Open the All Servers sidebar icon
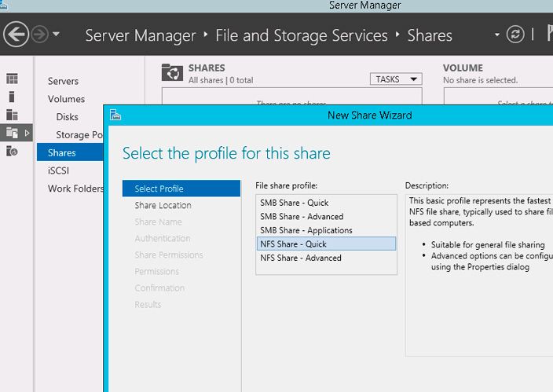553x392 pixels. 12,115
